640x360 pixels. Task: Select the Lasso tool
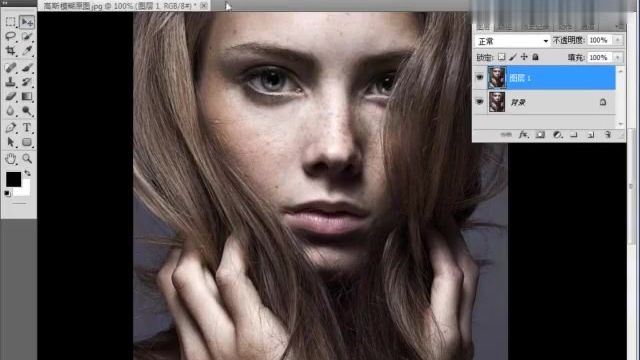pyautogui.click(x=10, y=36)
